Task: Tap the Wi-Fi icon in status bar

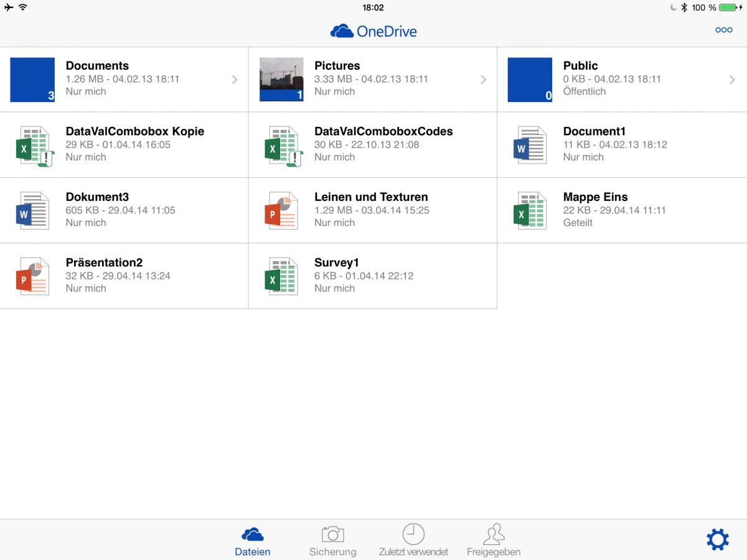Action: [x=23, y=7]
